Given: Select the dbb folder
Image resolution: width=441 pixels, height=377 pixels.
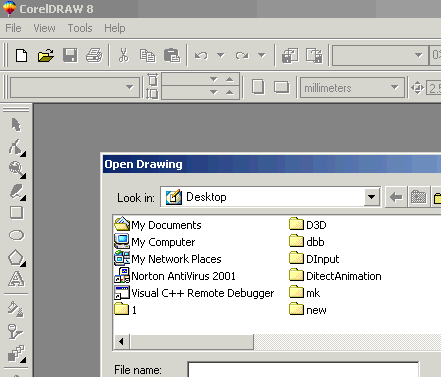Looking at the screenshot, I should [x=307, y=242].
